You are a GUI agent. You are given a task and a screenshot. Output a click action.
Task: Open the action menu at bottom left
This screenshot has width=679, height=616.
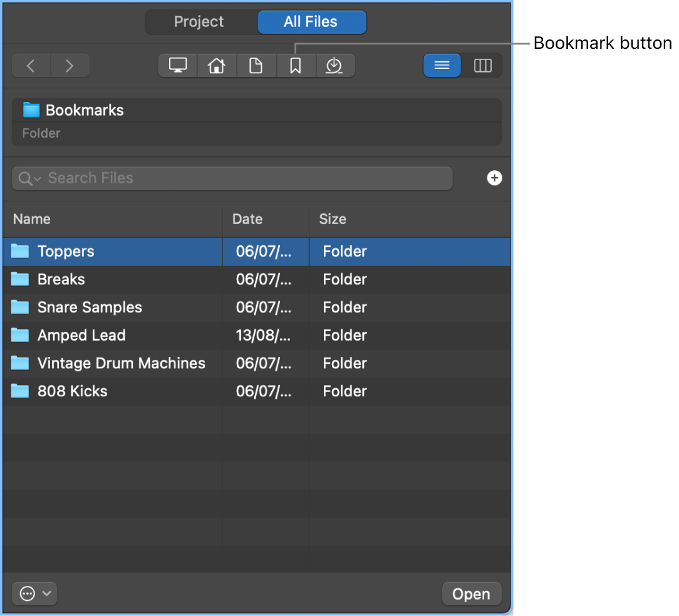point(26,593)
